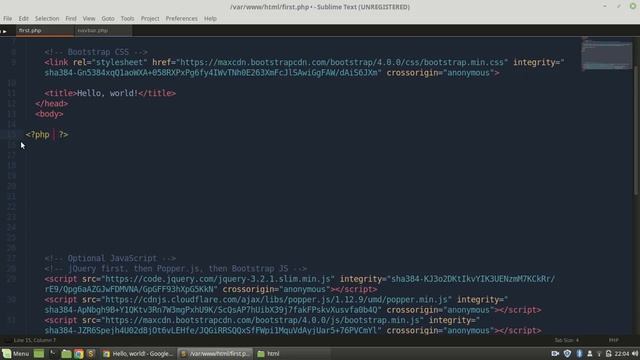The height and width of the screenshot is (360, 640).
Task: Open the PHP syntax selector in status bar
Action: click(613, 340)
